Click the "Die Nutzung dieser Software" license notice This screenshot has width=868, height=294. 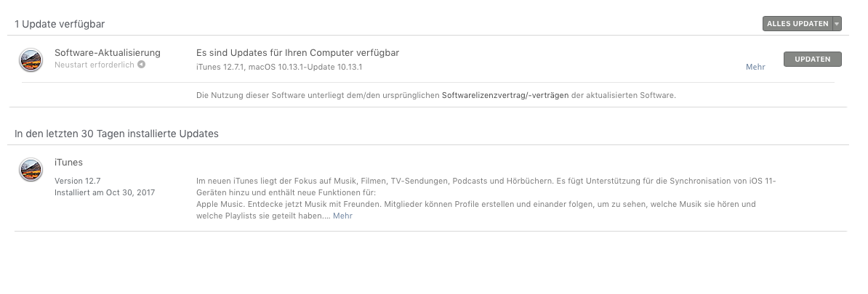click(x=318, y=95)
